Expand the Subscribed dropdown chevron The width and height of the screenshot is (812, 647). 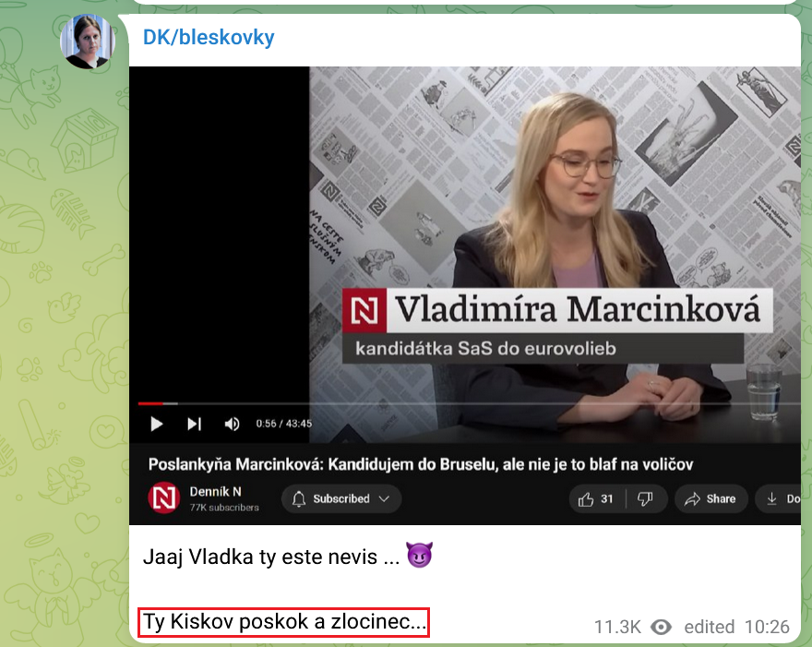click(x=384, y=498)
